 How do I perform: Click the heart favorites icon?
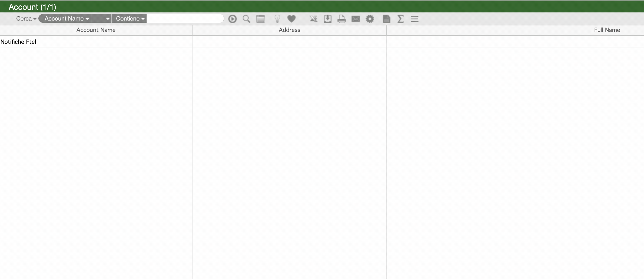pos(291,19)
